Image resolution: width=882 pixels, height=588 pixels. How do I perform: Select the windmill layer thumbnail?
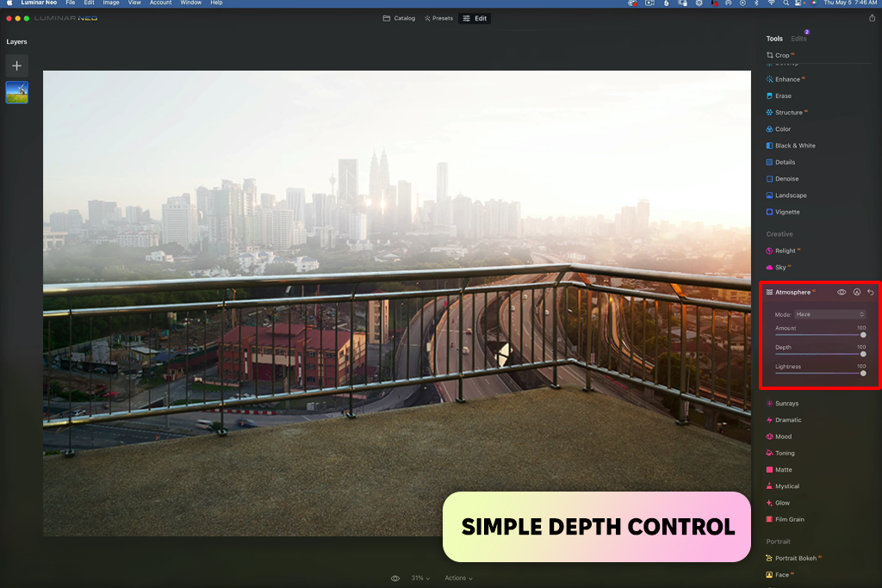[17, 93]
